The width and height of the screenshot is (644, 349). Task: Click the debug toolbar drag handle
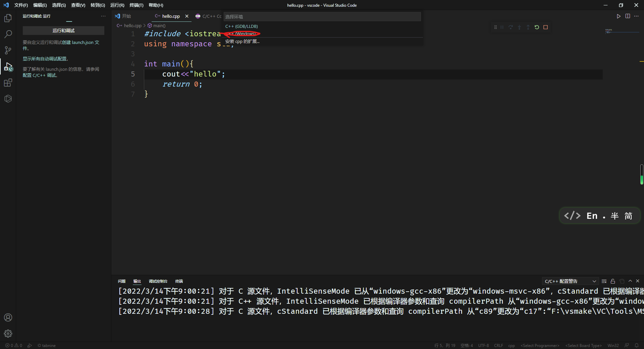(495, 27)
